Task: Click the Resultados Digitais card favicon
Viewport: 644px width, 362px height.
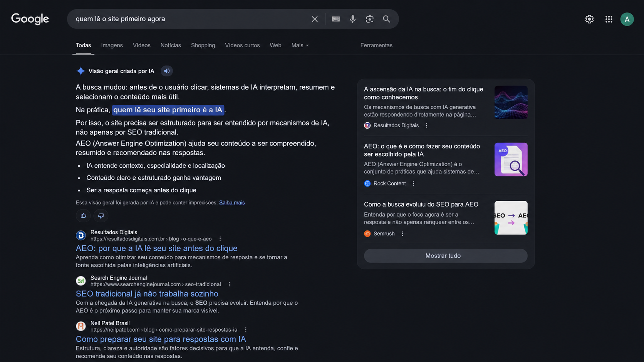Action: tap(367, 125)
